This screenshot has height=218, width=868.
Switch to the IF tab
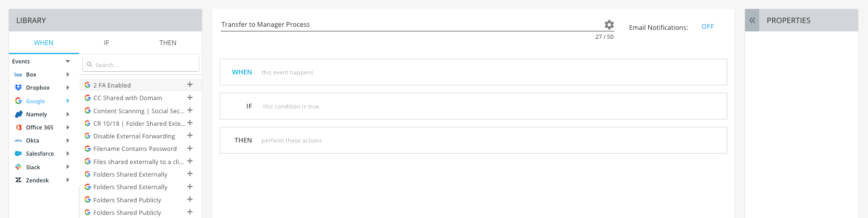point(106,43)
